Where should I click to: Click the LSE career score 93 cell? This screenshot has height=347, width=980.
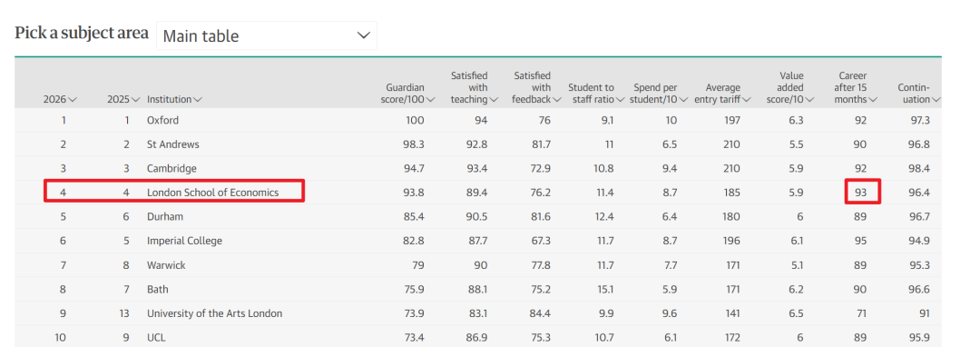(863, 192)
